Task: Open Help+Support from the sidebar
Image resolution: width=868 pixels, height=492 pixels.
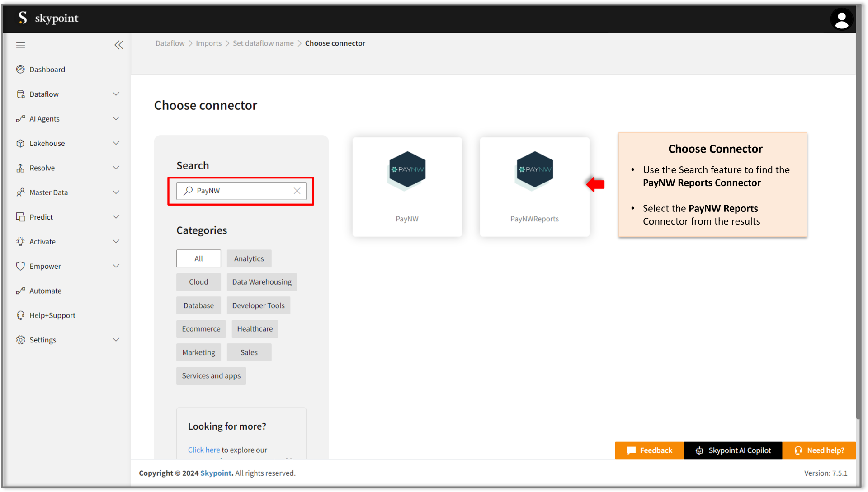Action: pyautogui.click(x=52, y=315)
